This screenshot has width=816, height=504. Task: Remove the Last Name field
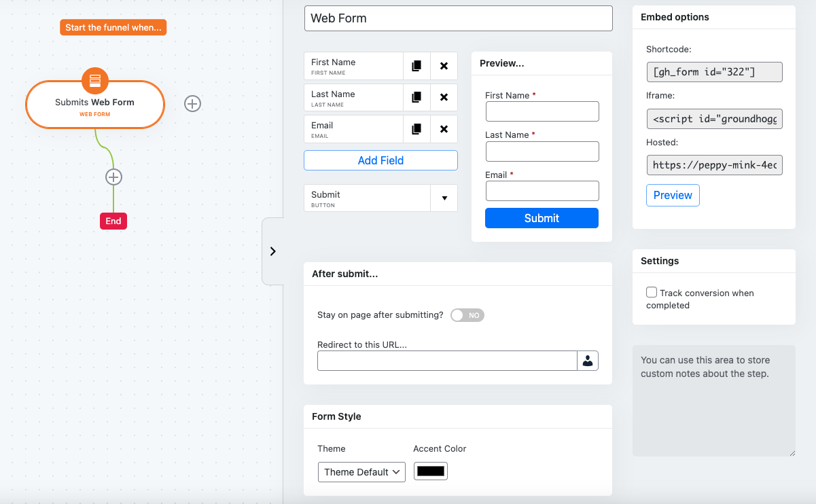[444, 97]
